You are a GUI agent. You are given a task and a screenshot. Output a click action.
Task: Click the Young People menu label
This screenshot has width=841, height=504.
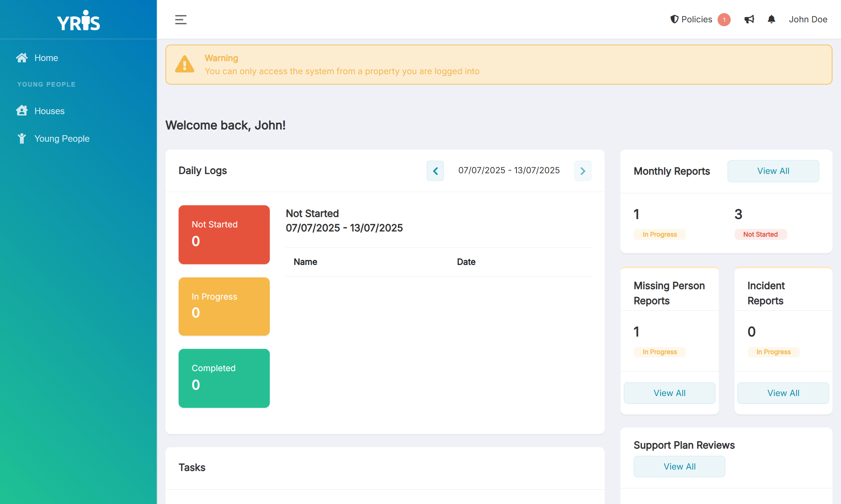[x=62, y=138]
